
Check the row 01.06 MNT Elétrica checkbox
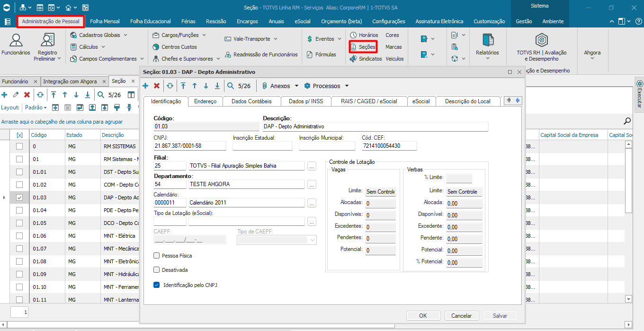tap(19, 236)
